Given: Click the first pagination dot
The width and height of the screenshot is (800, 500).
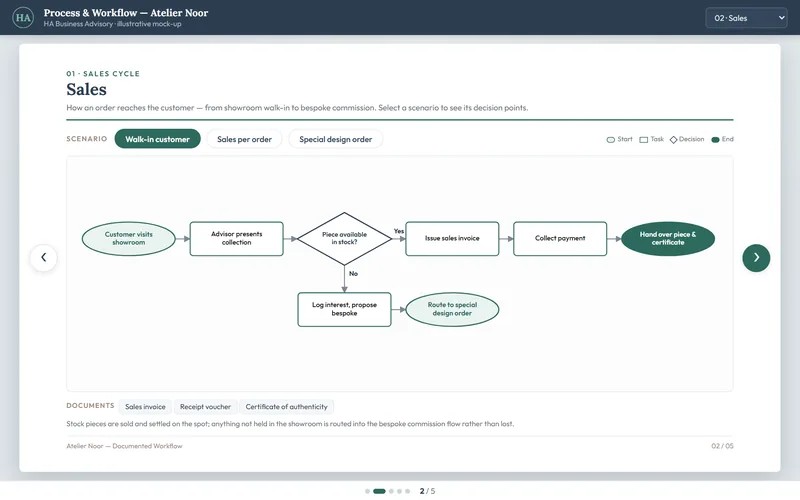Looking at the screenshot, I should pos(367,491).
